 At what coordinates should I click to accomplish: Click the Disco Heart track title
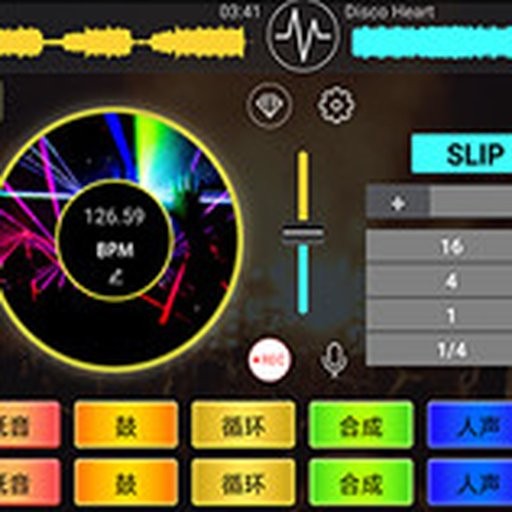(x=390, y=12)
